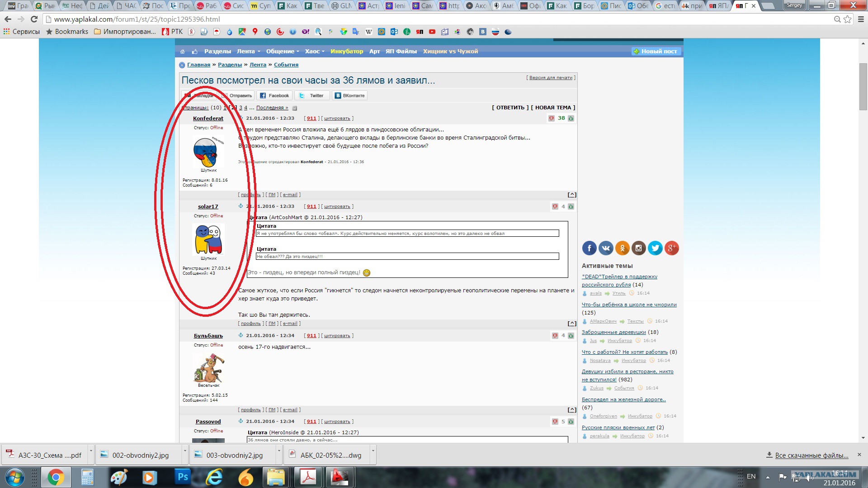Switch to the leni browser tab
The width and height of the screenshot is (868, 488).
pos(396,6)
